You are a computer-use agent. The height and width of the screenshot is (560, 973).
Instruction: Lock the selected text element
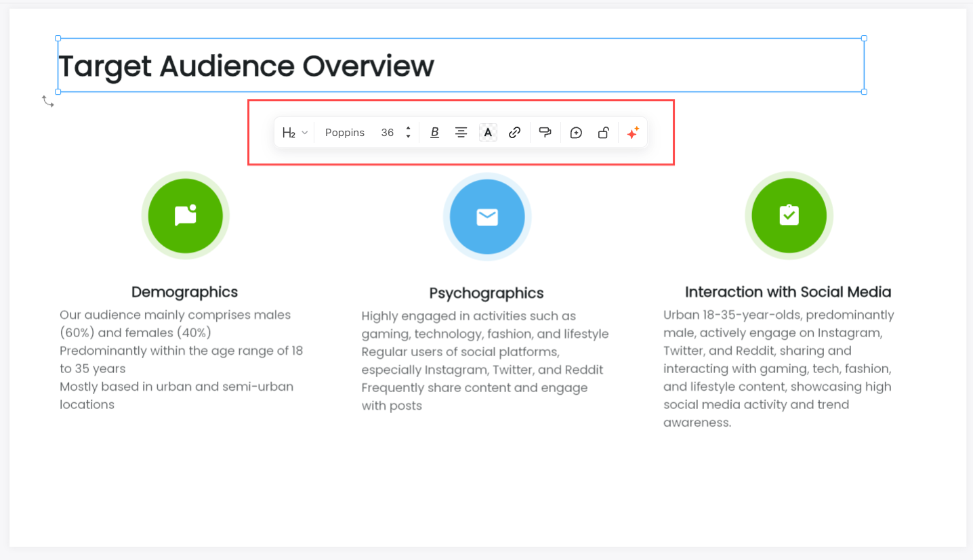[603, 133]
